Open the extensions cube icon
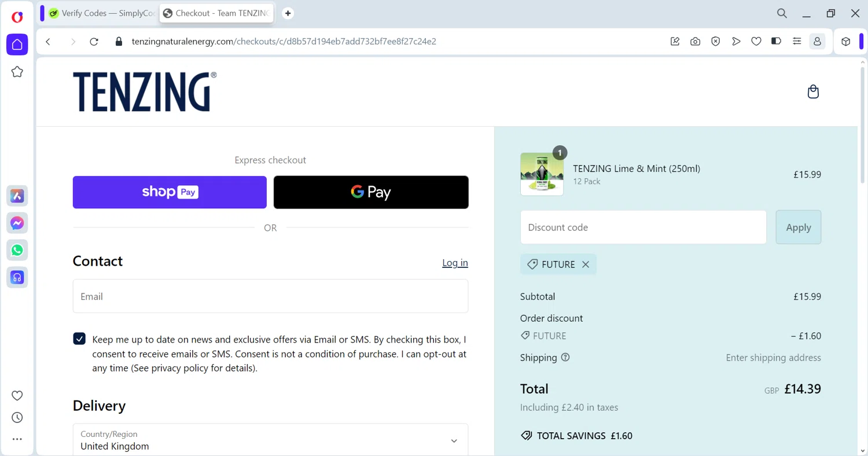 point(846,42)
